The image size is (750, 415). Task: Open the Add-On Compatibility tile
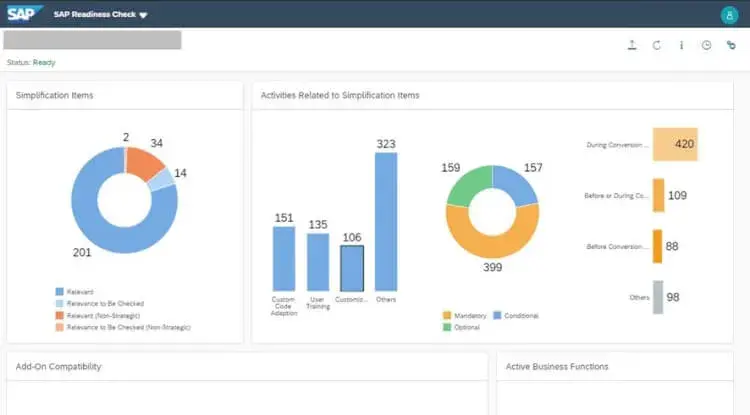click(58, 367)
